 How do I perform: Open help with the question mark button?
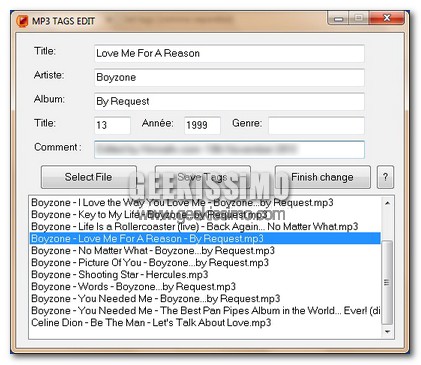[x=385, y=177]
